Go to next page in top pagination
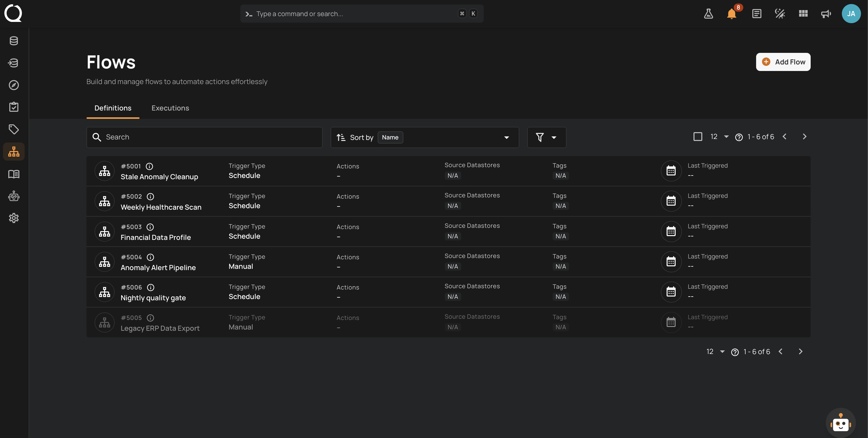Viewport: 868px width, 438px height. coord(805,137)
